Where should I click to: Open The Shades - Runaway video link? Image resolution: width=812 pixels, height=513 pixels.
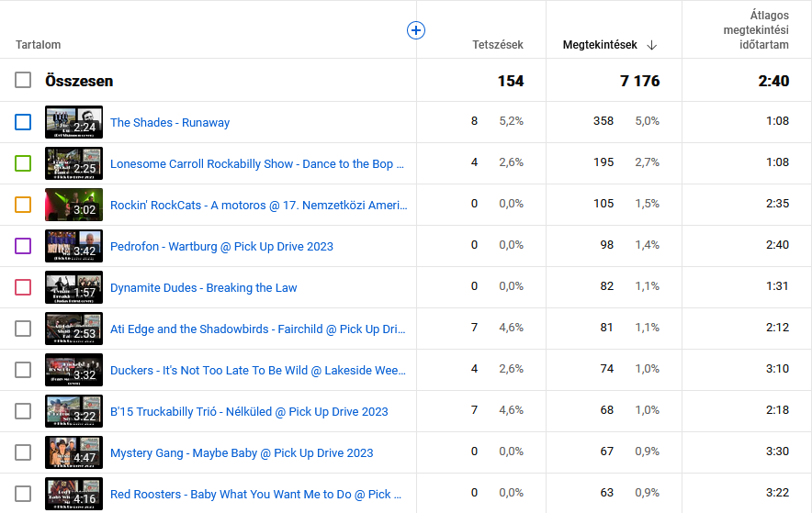point(170,123)
